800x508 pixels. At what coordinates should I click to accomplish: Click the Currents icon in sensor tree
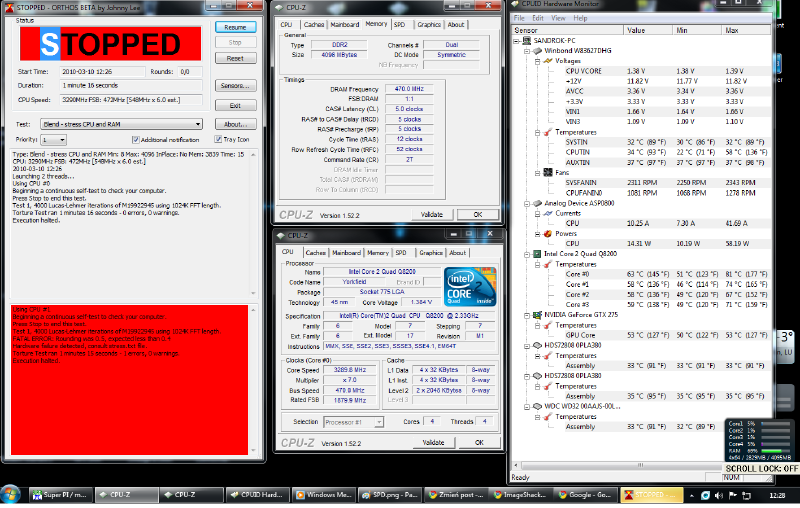[x=548, y=213]
